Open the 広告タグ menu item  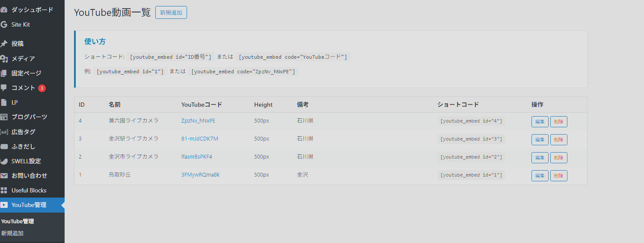(23, 132)
